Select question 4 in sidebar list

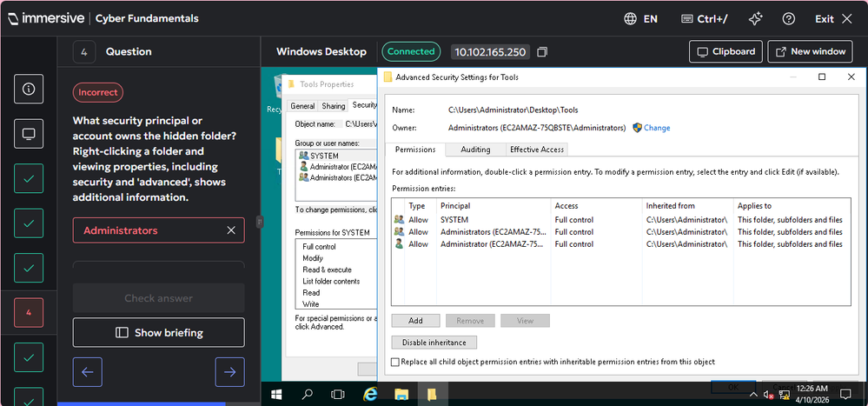[x=29, y=312]
